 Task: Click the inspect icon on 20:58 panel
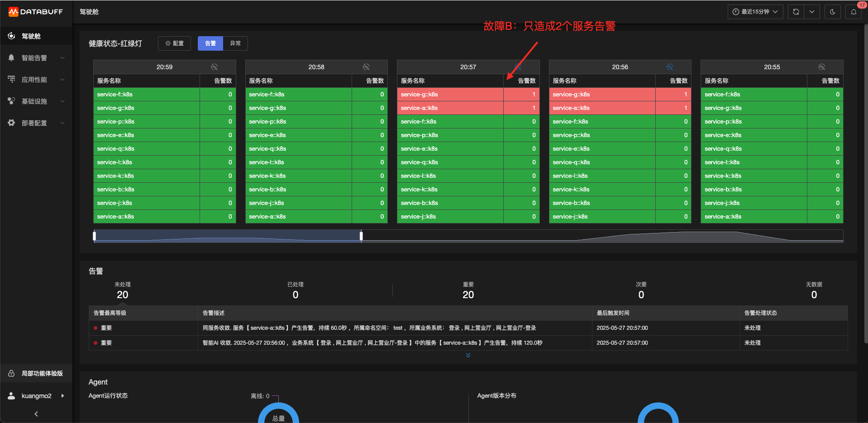[x=366, y=67]
